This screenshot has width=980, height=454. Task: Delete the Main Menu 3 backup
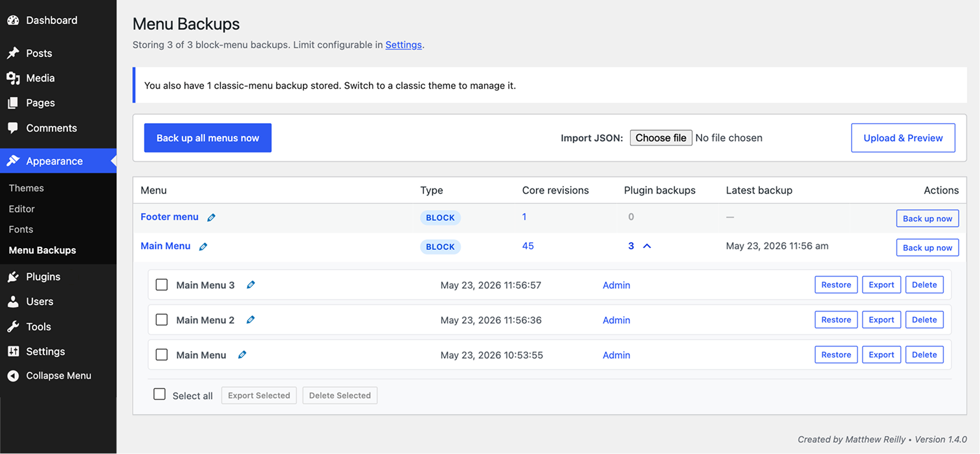click(924, 285)
